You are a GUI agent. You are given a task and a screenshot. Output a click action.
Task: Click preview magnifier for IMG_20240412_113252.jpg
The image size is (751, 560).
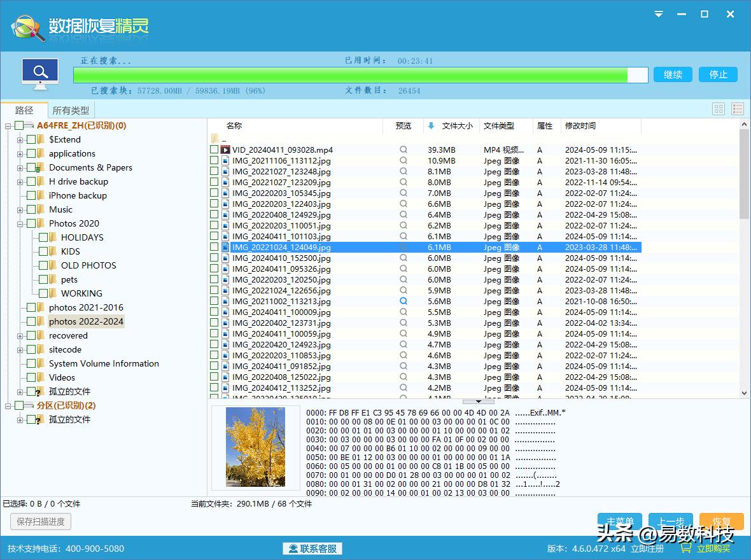pos(404,388)
